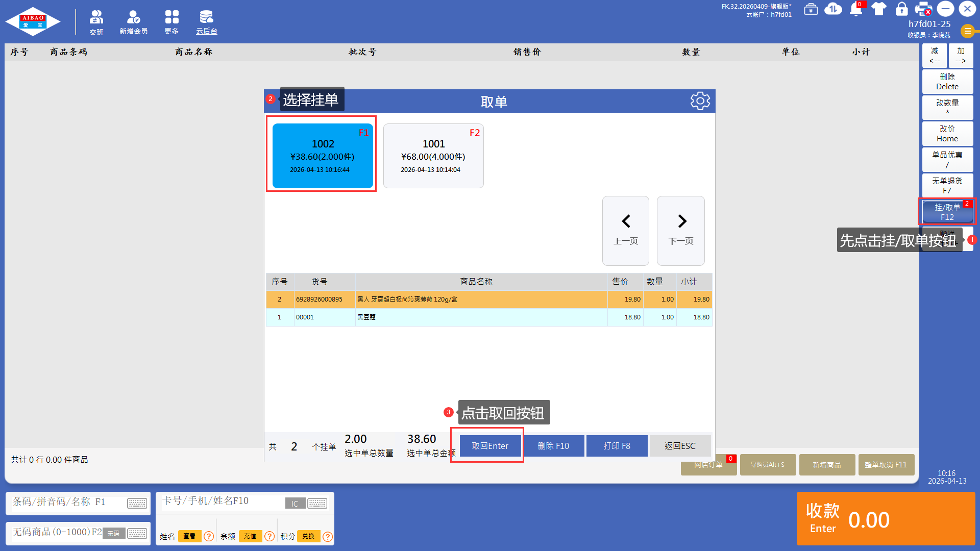Click the notification bell icon

click(856, 9)
